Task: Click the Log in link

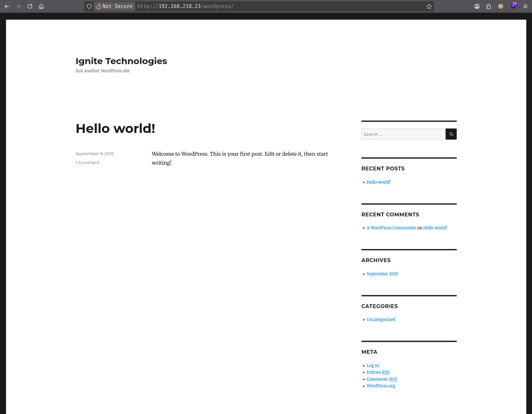Action: 373,366
